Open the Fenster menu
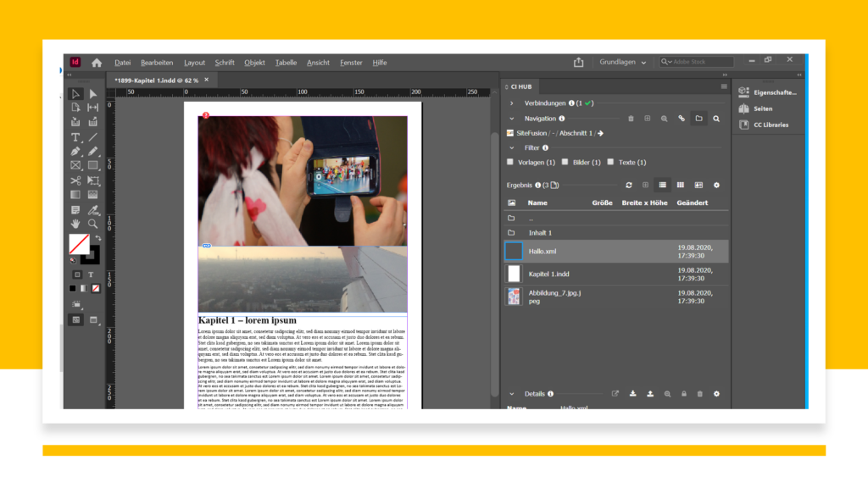Viewport: 868px width, 488px height. coord(351,63)
